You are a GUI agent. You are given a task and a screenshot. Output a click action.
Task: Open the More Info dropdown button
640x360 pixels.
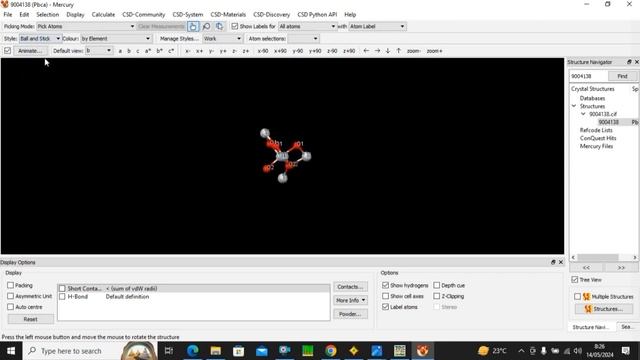tap(350, 300)
